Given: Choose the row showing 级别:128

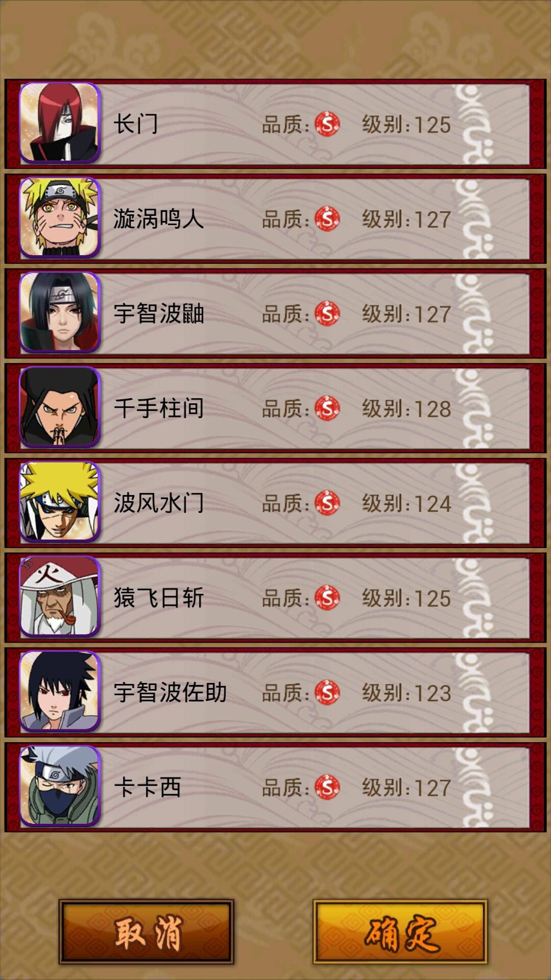Looking at the screenshot, I should pos(275,408).
